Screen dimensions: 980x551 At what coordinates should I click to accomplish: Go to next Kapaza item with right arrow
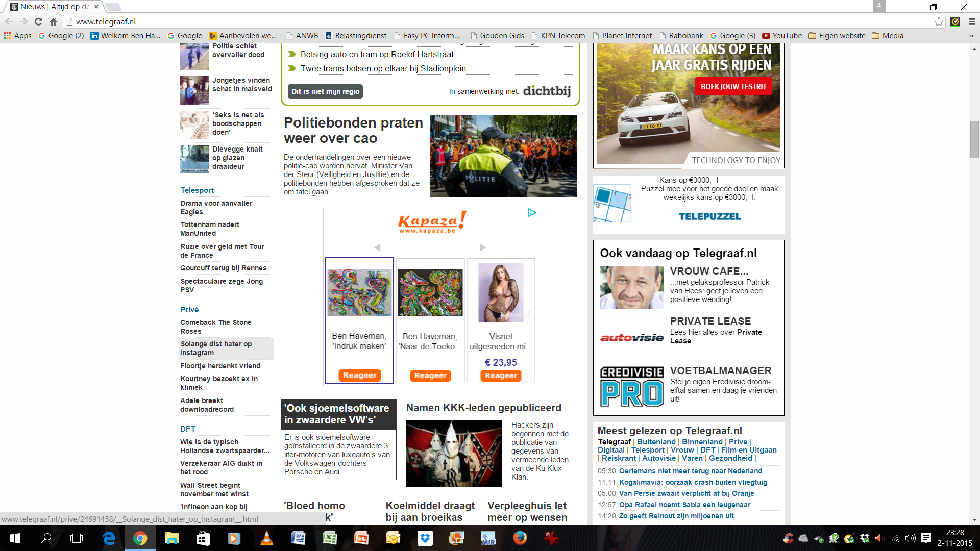point(483,247)
